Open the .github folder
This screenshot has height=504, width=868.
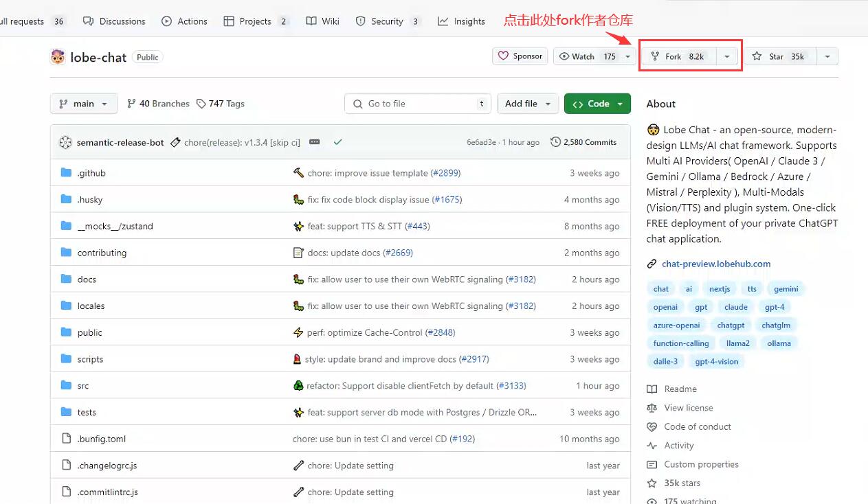coord(91,173)
